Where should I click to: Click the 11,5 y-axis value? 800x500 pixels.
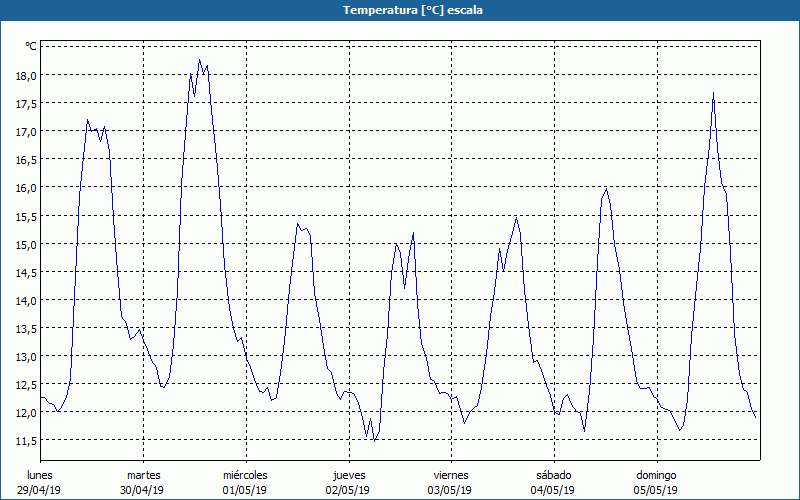coord(26,441)
